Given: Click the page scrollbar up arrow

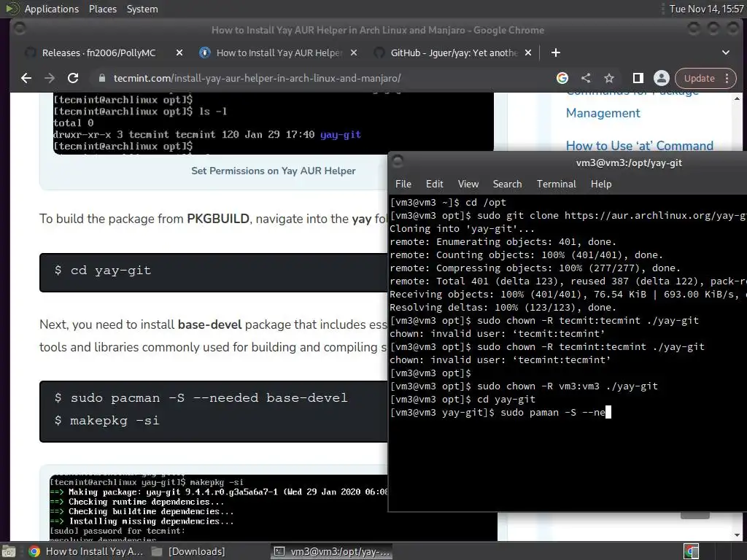Looking at the screenshot, I should click(x=738, y=98).
